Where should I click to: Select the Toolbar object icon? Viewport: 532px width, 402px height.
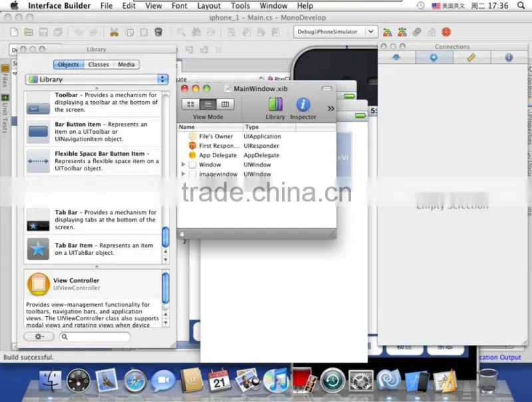[x=38, y=103]
